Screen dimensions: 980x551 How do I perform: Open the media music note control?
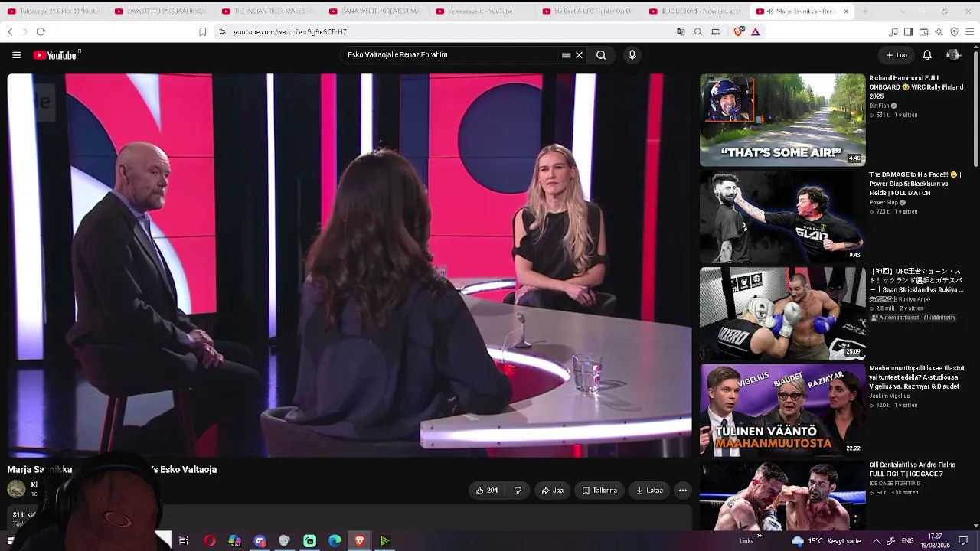click(893, 31)
